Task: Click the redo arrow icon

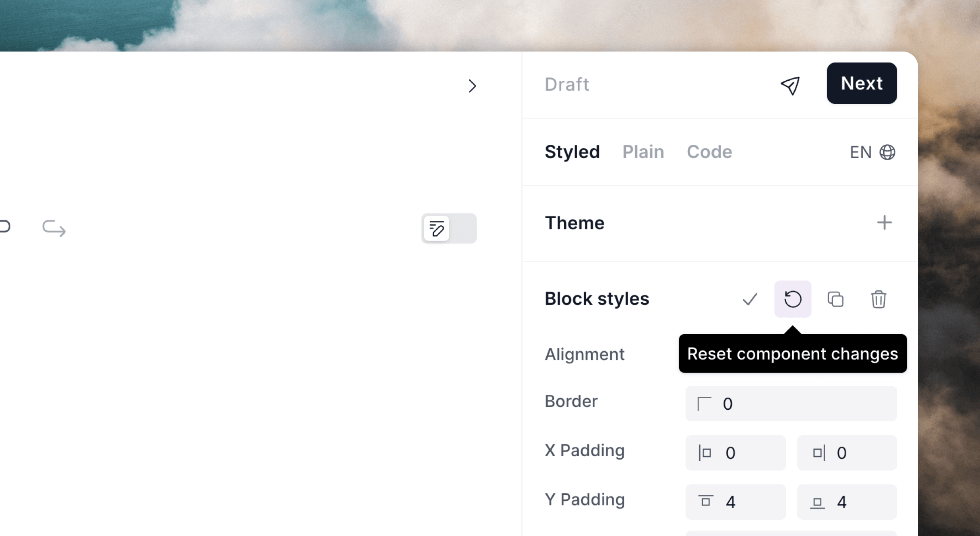Action: click(x=54, y=228)
